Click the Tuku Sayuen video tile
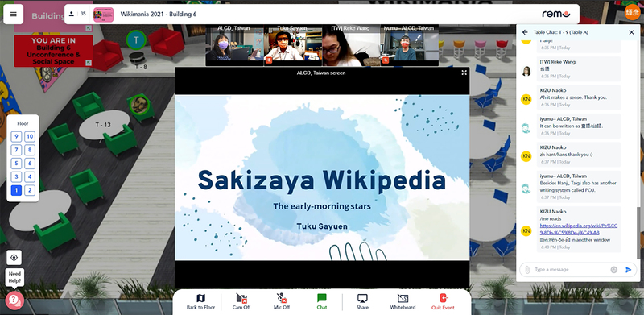Image resolution: width=644 pixels, height=315 pixels. (x=292, y=45)
